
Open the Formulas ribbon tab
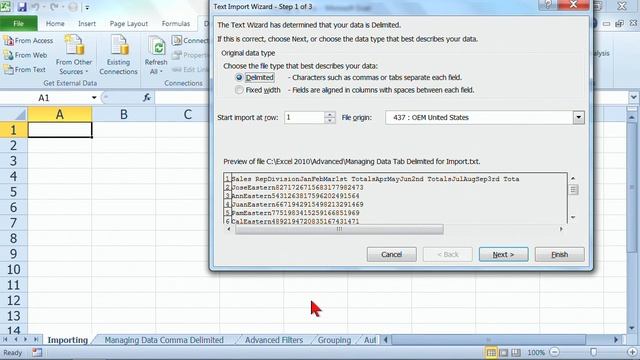[176, 24]
